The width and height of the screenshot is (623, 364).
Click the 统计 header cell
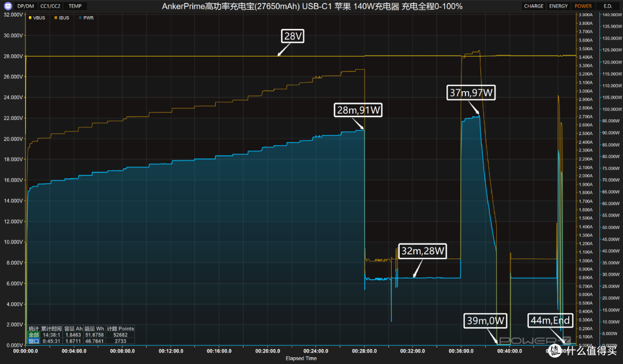tap(34, 329)
